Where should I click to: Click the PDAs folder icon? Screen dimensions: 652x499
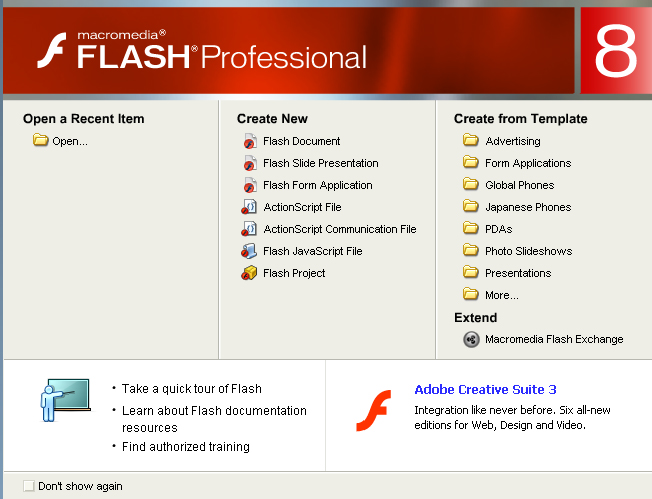[x=470, y=228]
